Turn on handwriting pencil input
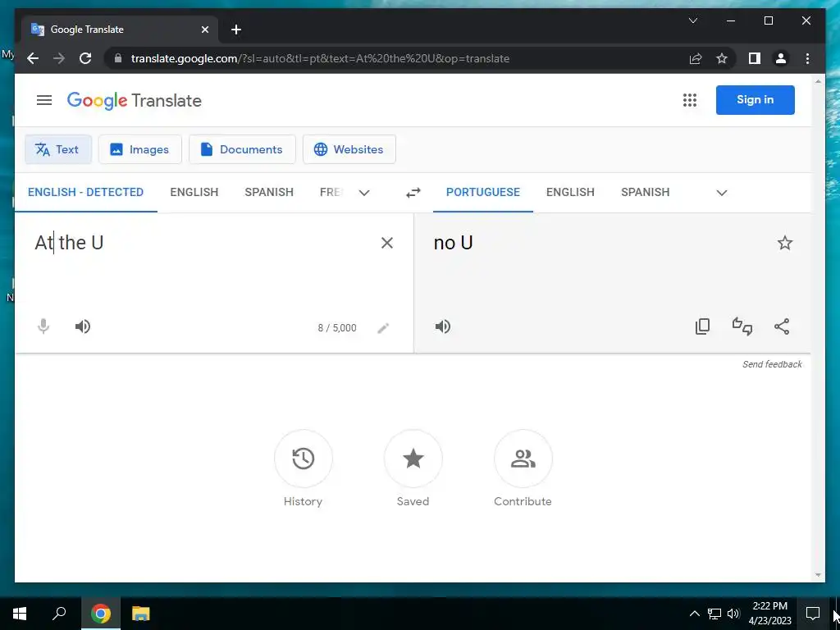This screenshot has width=840, height=630. 383,328
